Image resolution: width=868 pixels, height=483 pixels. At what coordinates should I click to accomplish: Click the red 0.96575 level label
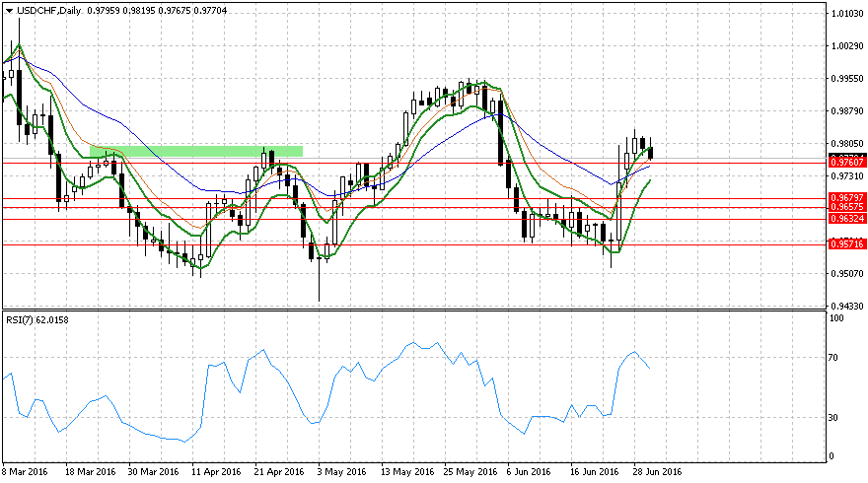pyautogui.click(x=847, y=207)
